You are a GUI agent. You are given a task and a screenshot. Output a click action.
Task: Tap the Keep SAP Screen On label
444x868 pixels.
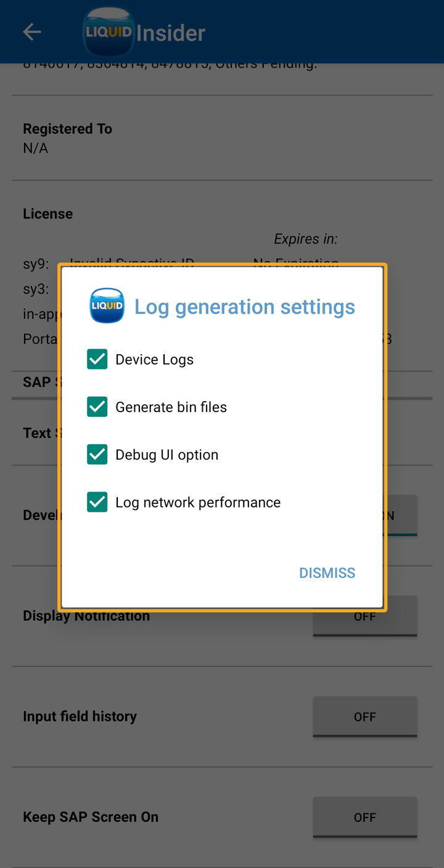(x=91, y=817)
